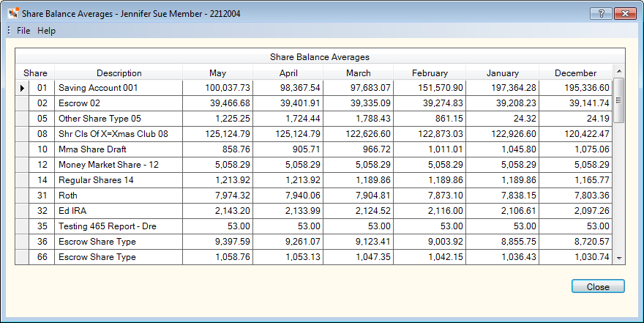Open the Help menu
644x323 pixels.
[46, 31]
